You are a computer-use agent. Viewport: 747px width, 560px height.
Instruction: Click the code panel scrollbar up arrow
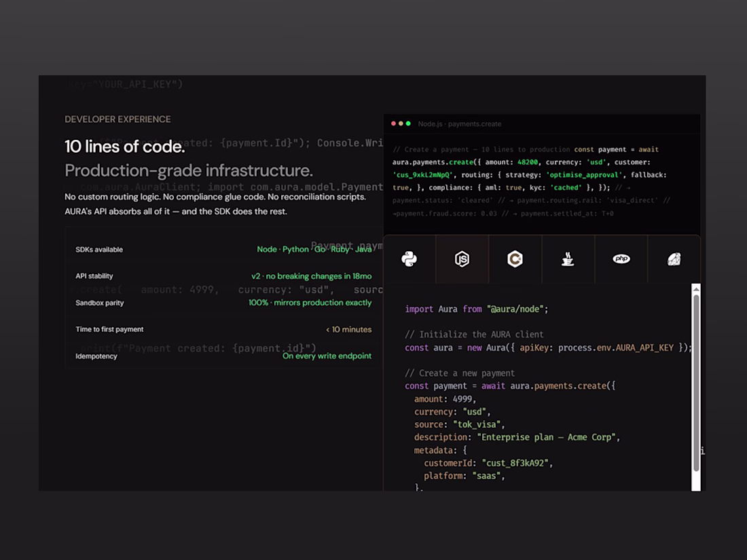pos(696,289)
